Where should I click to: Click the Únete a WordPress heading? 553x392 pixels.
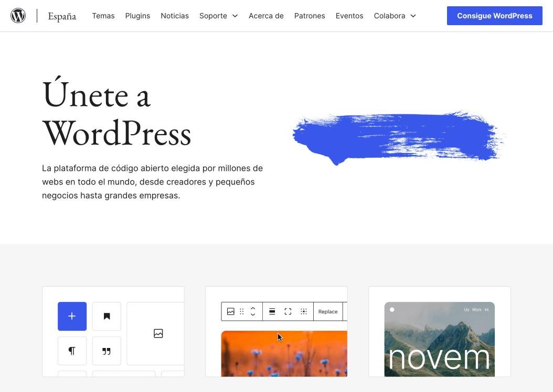click(116, 112)
